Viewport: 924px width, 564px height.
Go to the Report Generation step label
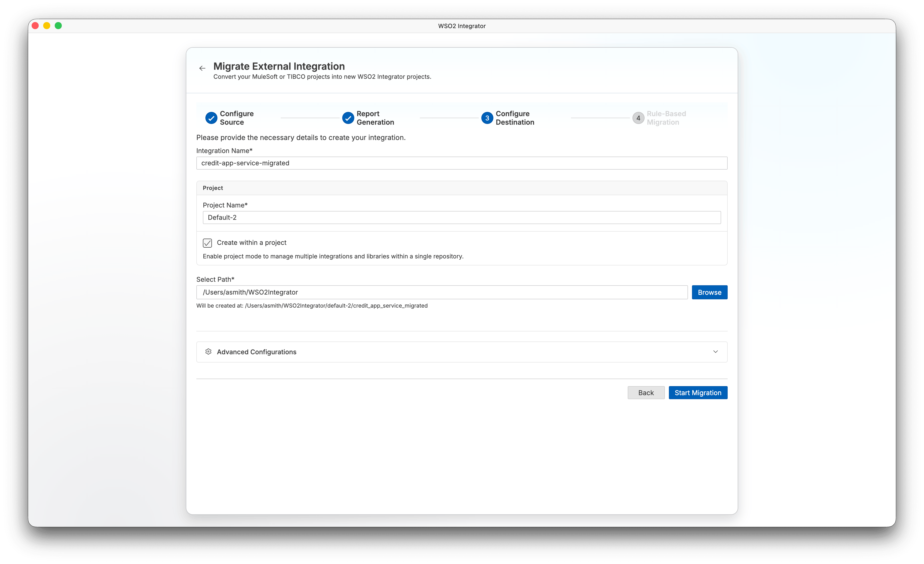[375, 118]
